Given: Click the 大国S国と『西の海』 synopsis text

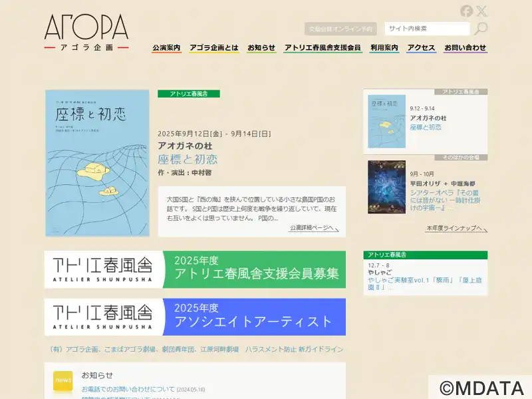Looking at the screenshot, I should pyautogui.click(x=251, y=209).
